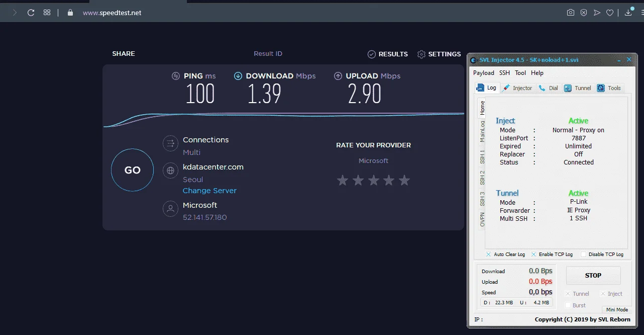Rate provider with the fourth star
The image size is (644, 335).
click(389, 180)
